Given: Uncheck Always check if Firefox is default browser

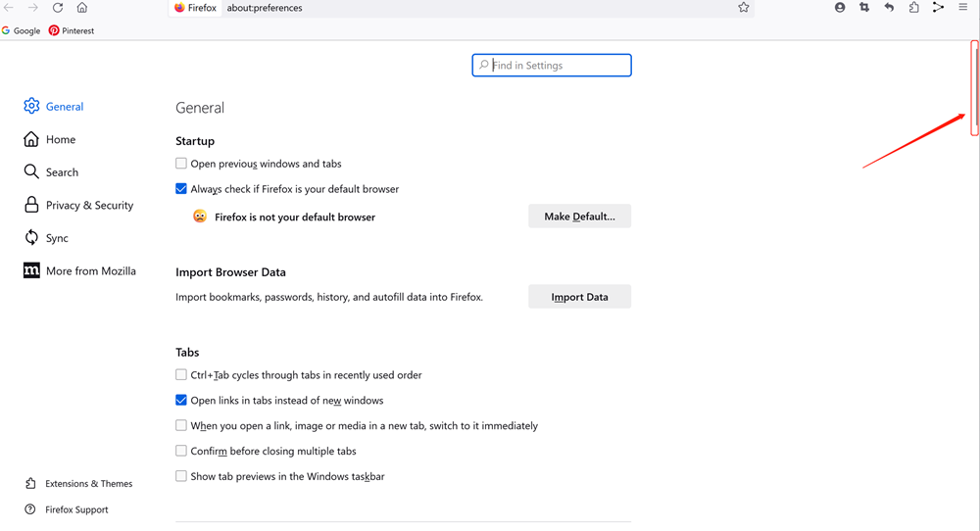Looking at the screenshot, I should coord(181,189).
